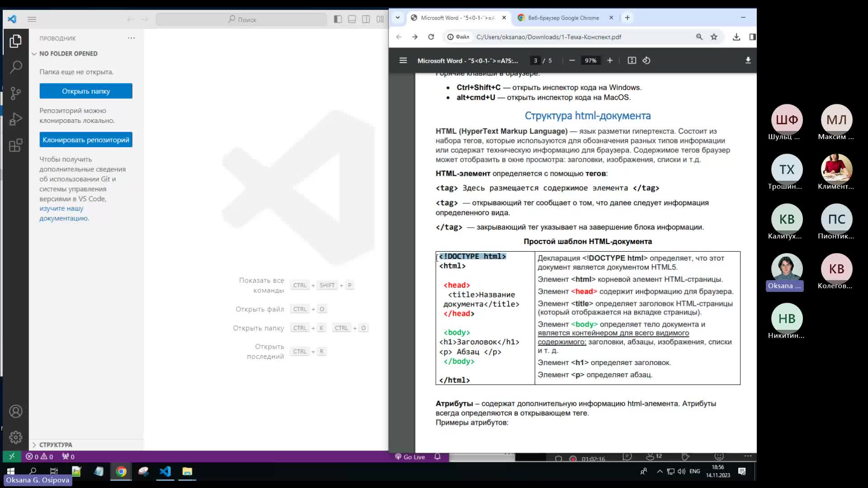Toggle the primary side bar in VS Code
The image size is (868, 488).
pyautogui.click(x=338, y=19)
